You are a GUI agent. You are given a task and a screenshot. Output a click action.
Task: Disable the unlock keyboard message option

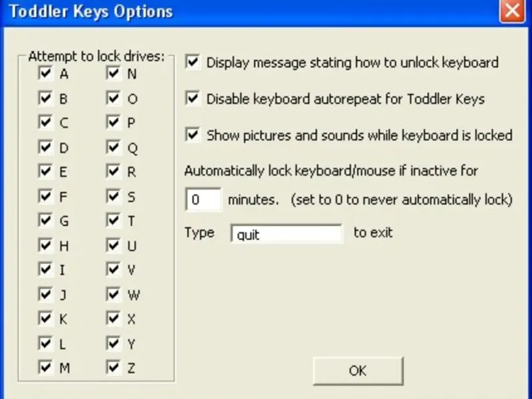coord(194,63)
